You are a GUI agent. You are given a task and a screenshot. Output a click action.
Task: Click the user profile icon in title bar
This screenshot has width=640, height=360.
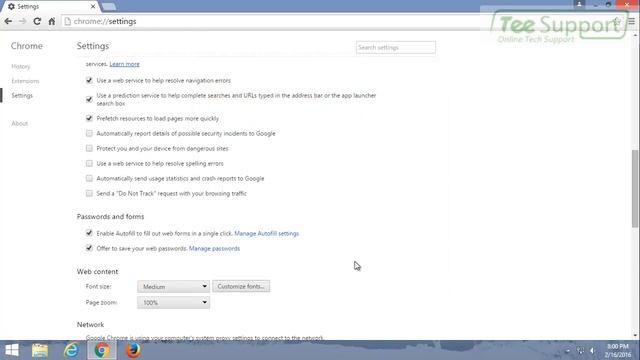(579, 4)
